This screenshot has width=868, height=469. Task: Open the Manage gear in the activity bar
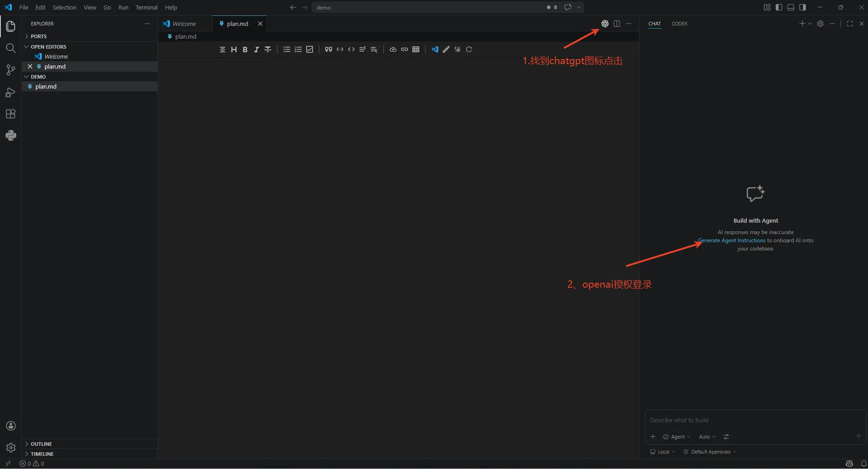(x=11, y=448)
